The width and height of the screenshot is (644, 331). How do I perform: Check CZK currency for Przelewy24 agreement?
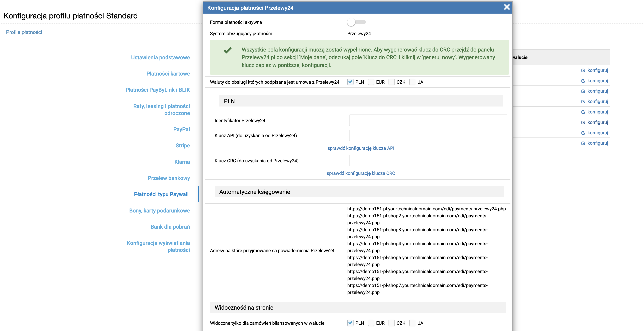[x=391, y=82]
